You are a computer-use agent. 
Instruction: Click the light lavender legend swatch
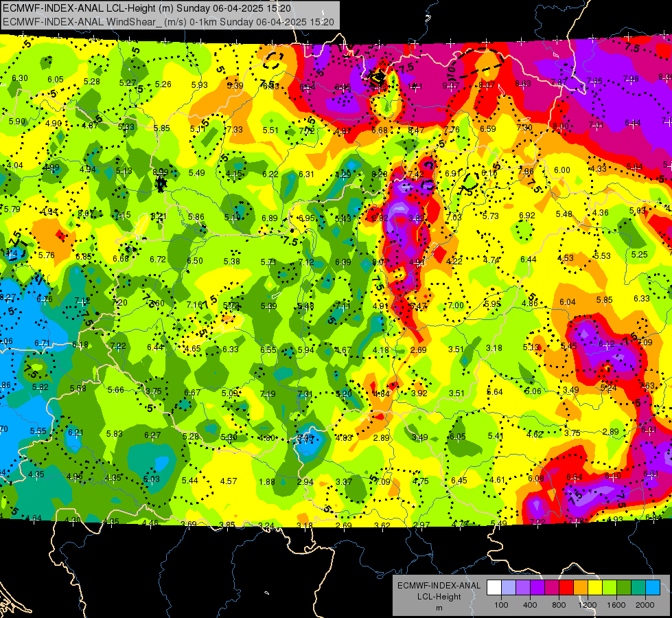point(509,588)
